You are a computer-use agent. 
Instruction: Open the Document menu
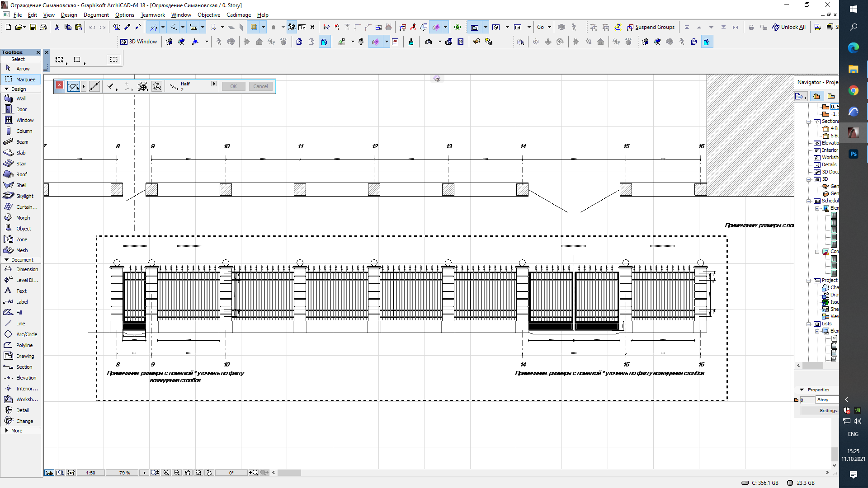(96, 15)
